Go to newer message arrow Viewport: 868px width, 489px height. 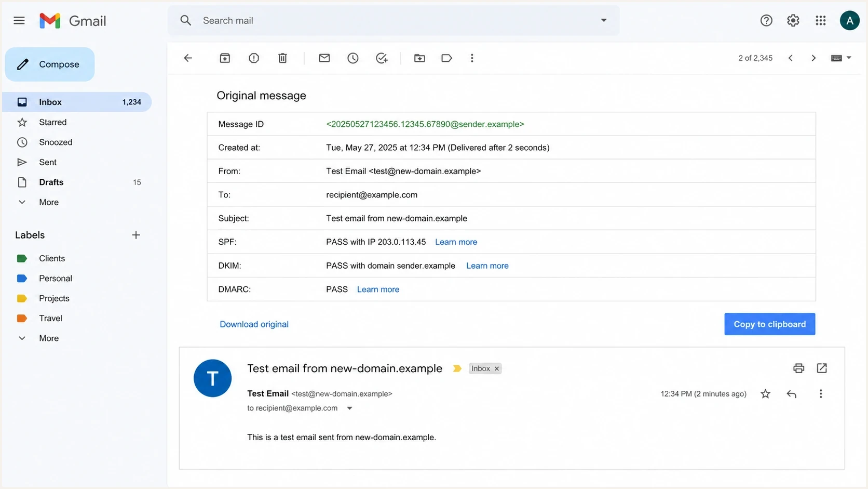[790, 58]
